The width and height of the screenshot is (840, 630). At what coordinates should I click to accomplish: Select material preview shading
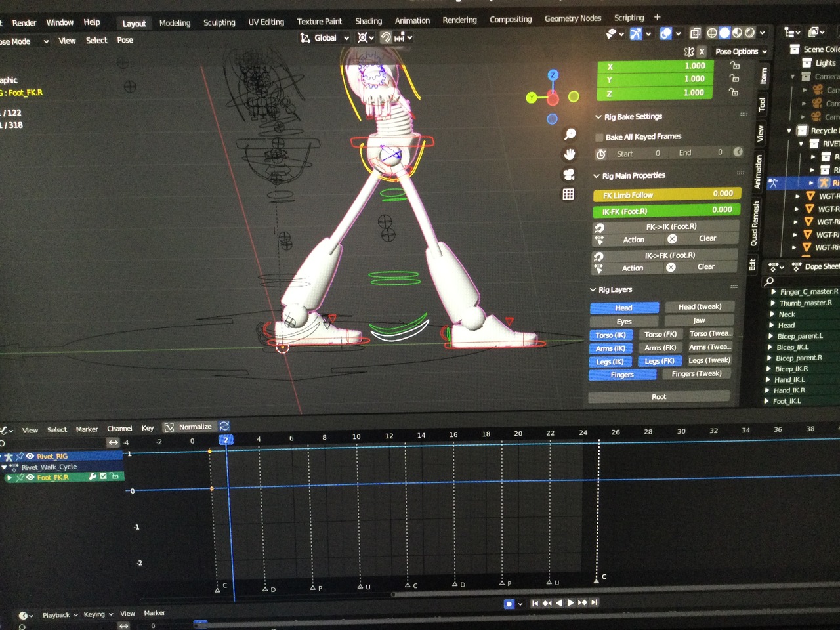point(737,32)
